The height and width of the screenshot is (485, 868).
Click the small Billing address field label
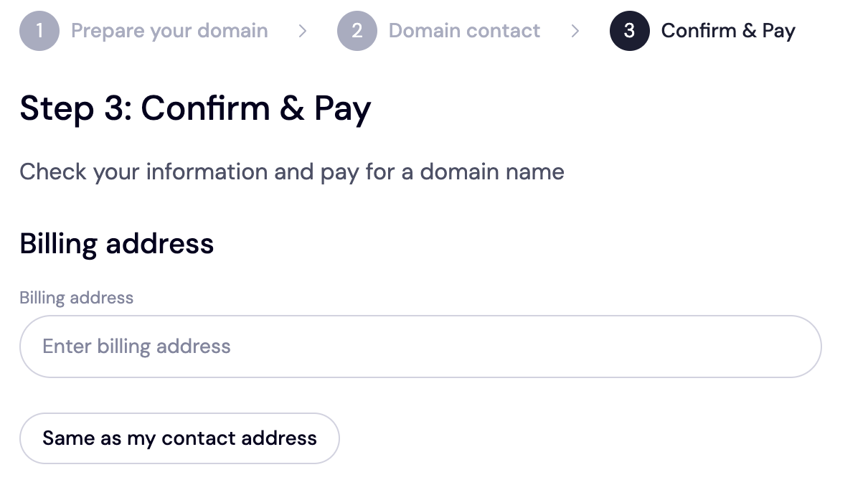click(76, 298)
